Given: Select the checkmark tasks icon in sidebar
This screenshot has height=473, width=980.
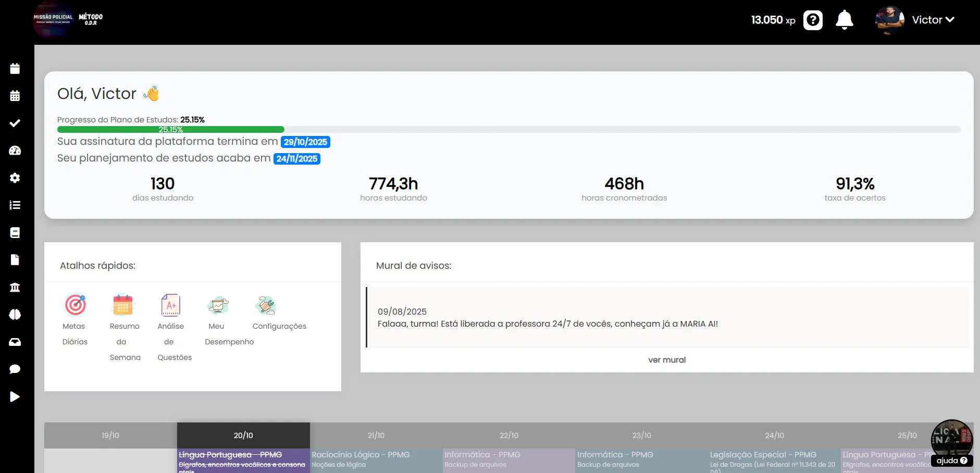Looking at the screenshot, I should 15,123.
